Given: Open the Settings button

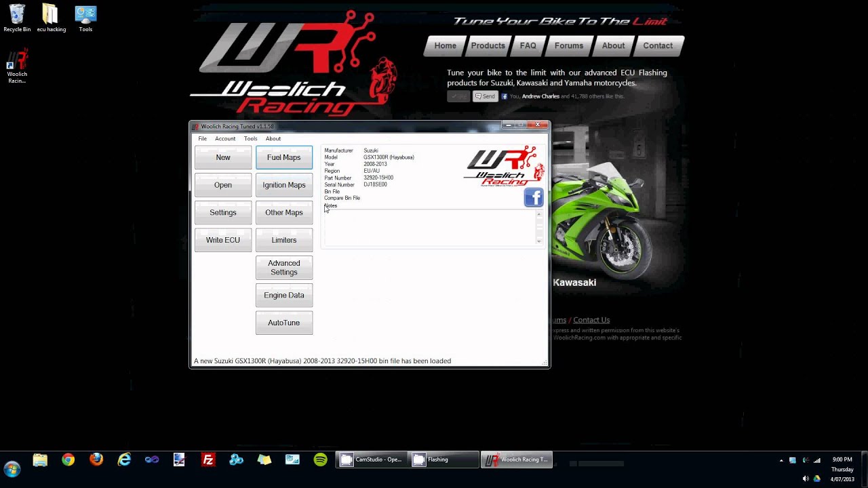Looking at the screenshot, I should [x=223, y=213].
